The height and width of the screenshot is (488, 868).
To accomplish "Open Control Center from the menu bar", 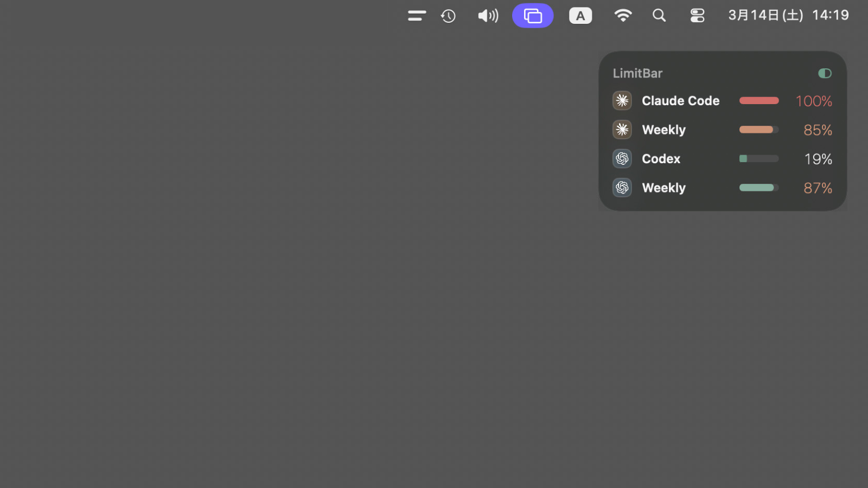I will pos(697,15).
